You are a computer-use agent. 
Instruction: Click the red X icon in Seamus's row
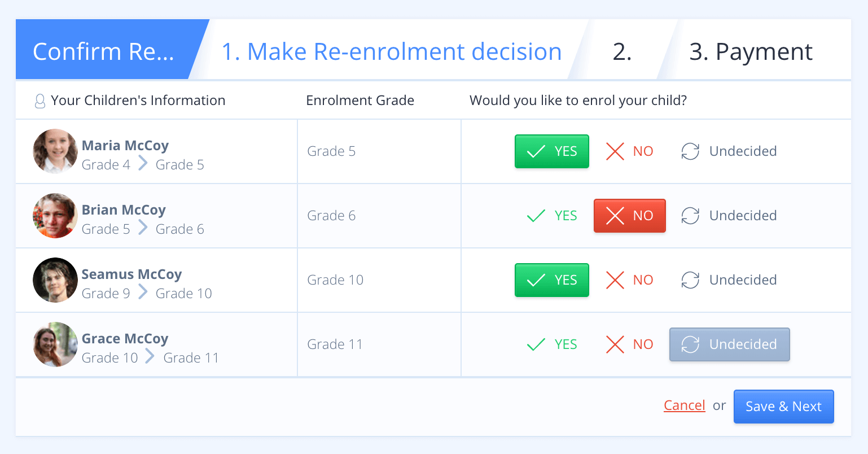(x=615, y=280)
